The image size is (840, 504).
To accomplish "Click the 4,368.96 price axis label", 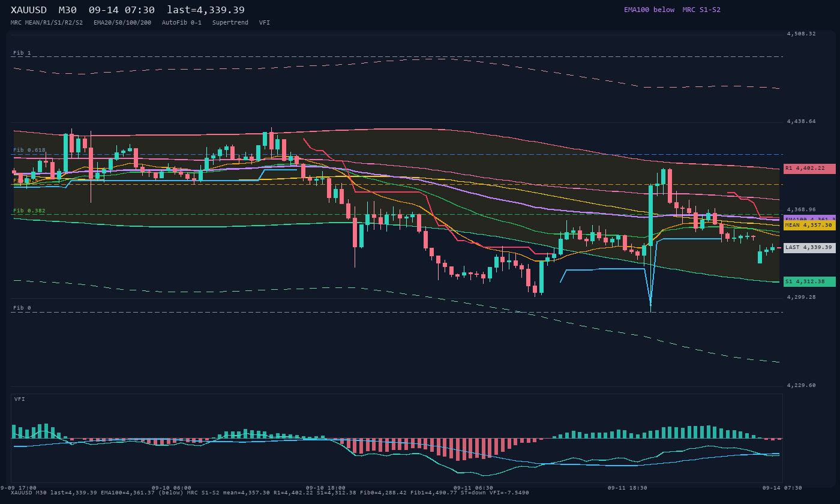I will (x=801, y=209).
